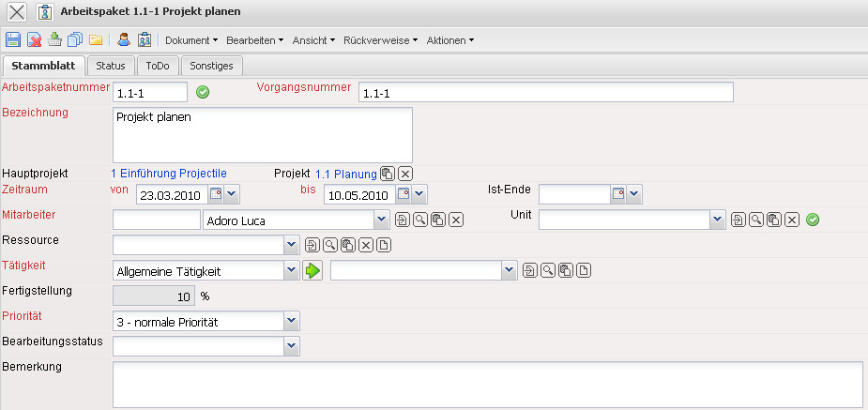Click the copy documents toolbar icon

(x=75, y=40)
